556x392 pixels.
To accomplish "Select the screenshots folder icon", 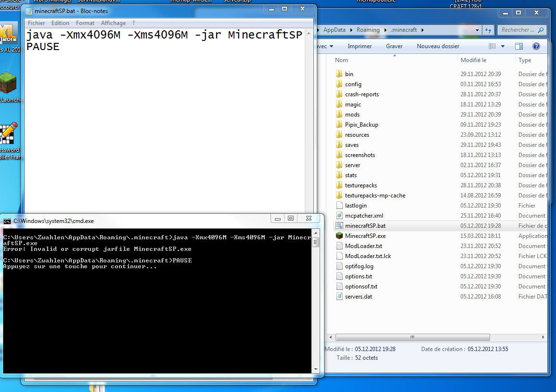I will pos(339,155).
